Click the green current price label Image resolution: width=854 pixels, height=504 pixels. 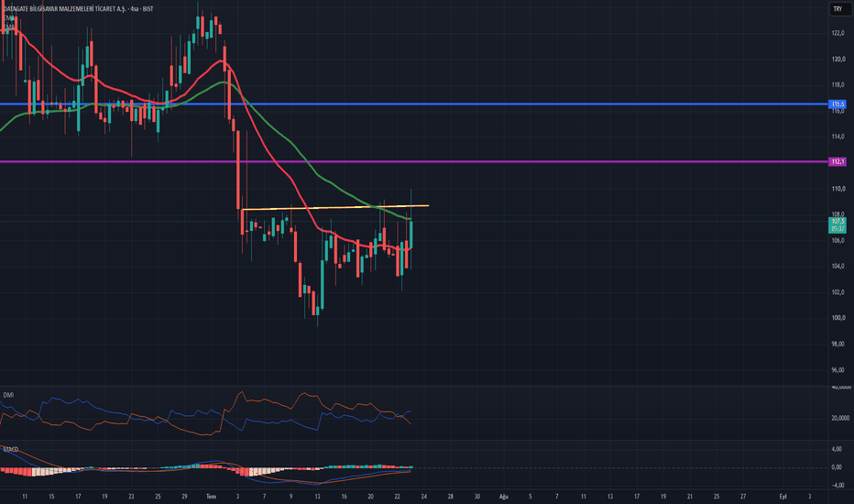838,225
